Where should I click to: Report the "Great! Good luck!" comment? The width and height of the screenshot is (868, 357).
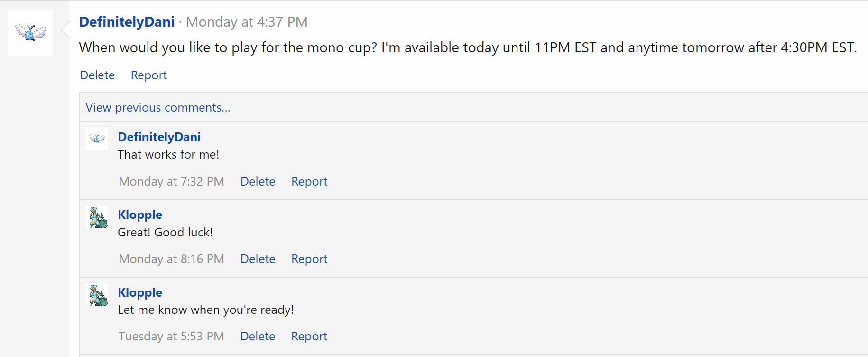point(309,259)
